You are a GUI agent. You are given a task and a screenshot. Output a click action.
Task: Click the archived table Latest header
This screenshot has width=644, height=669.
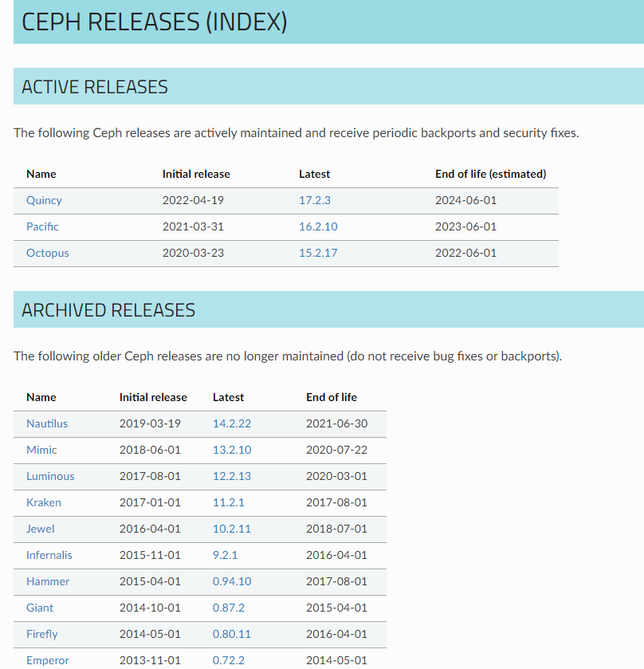pos(228,397)
